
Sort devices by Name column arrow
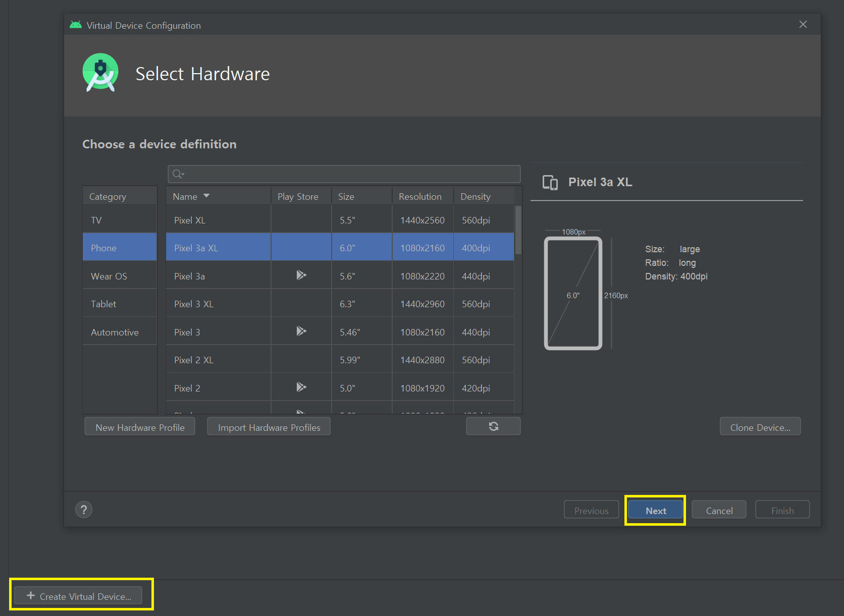tap(206, 196)
